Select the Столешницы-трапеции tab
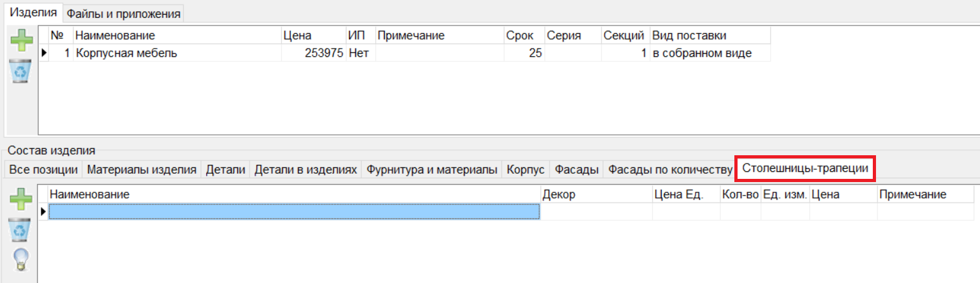Image resolution: width=980 pixels, height=283 pixels. coord(805,169)
